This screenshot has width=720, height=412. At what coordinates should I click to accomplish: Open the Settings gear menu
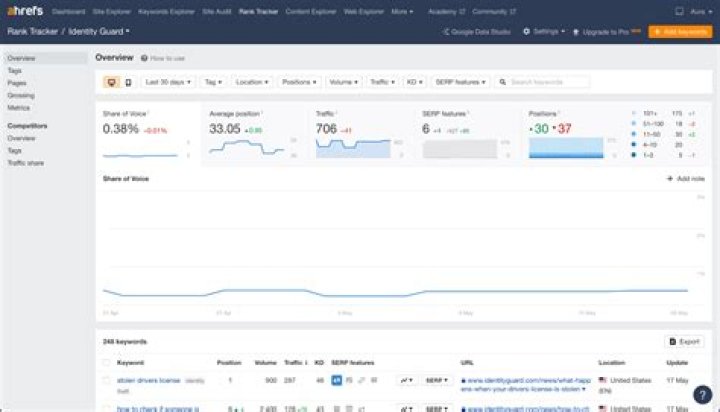pyautogui.click(x=543, y=32)
